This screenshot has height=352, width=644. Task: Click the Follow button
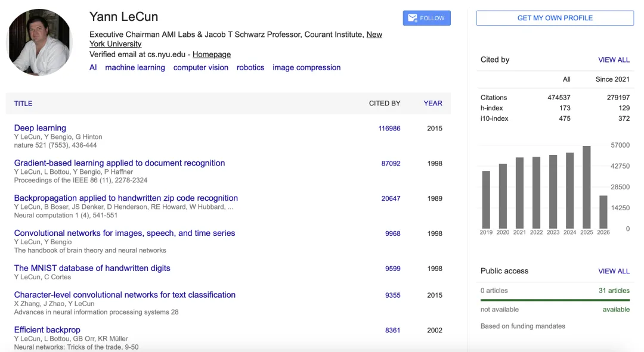[426, 18]
